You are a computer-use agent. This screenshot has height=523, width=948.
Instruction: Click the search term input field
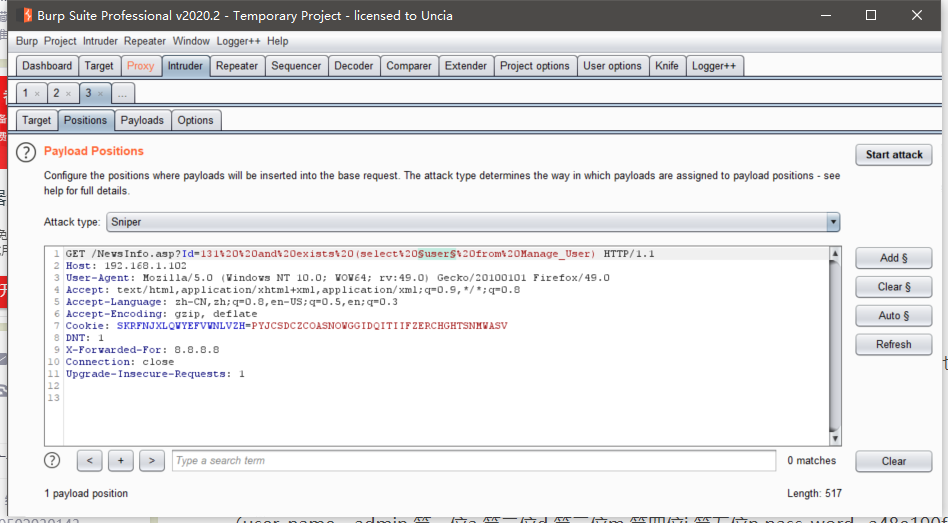pyautogui.click(x=474, y=461)
